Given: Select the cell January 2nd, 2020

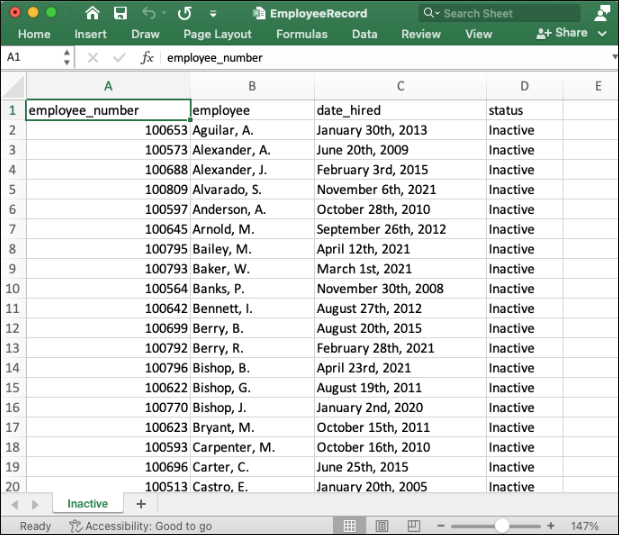Looking at the screenshot, I should (400, 407).
